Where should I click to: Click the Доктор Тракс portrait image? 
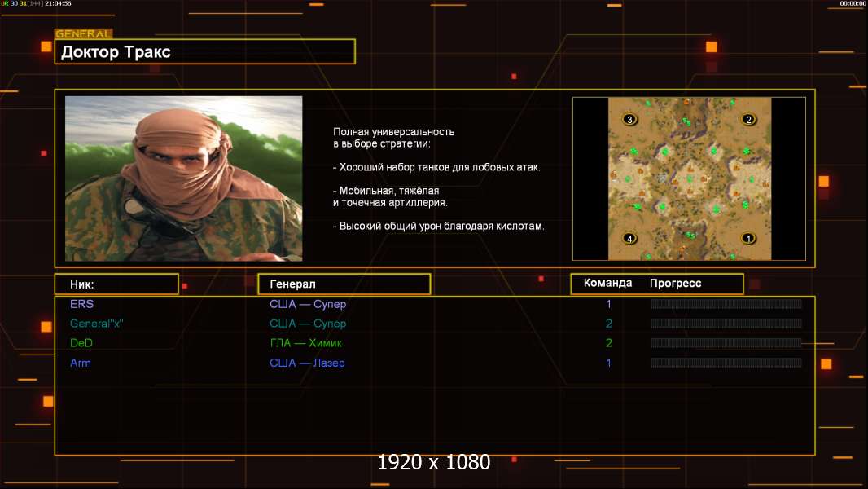183,178
